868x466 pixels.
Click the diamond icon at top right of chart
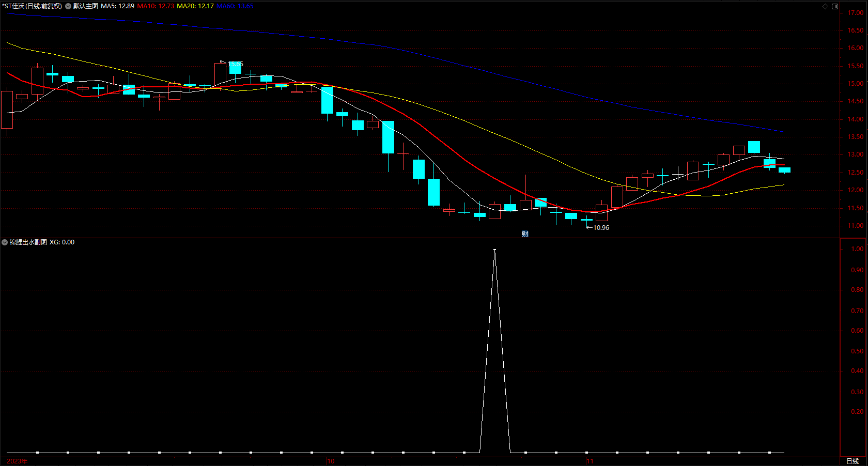click(x=825, y=6)
